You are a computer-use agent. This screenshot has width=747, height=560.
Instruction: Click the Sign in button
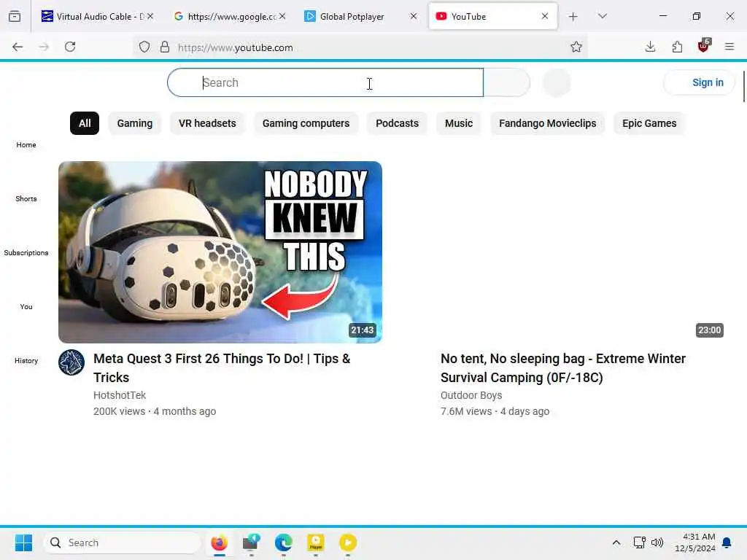click(x=700, y=82)
